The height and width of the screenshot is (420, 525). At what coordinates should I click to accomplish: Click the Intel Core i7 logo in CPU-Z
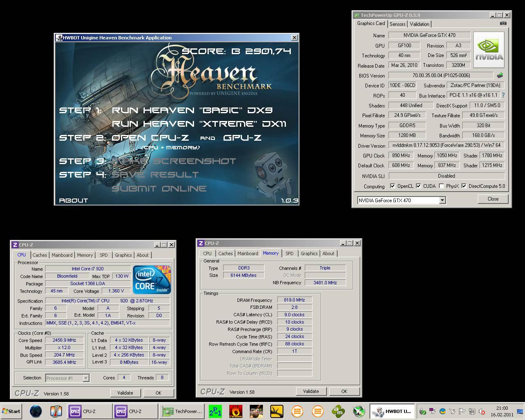coord(152,280)
